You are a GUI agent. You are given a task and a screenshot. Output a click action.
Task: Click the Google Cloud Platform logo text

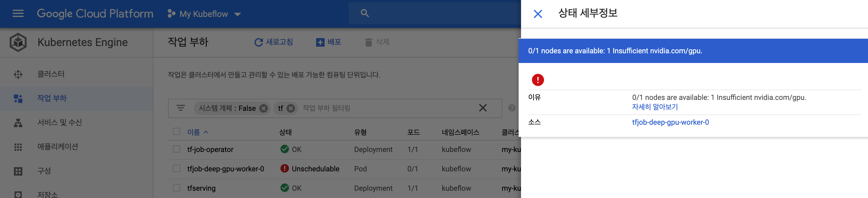click(x=95, y=14)
